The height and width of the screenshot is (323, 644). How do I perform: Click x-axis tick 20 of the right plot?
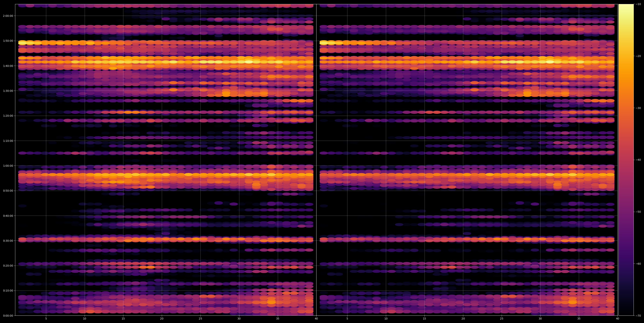pyautogui.click(x=463, y=319)
